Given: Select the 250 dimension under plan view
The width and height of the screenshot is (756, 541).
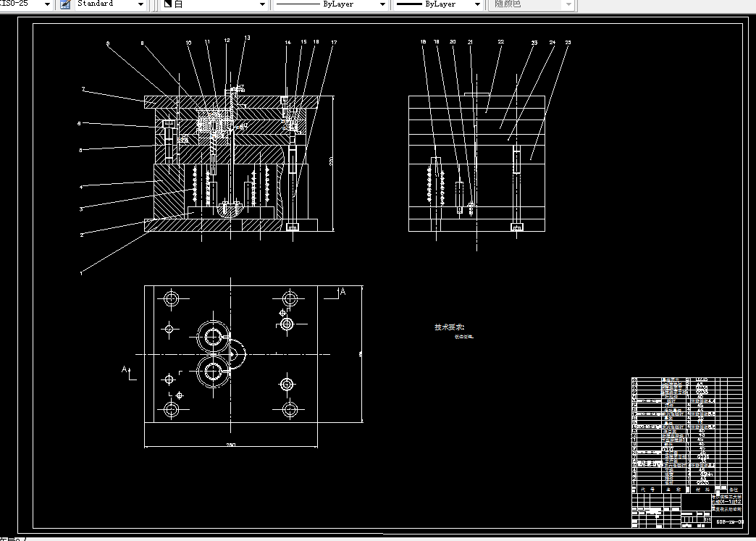Looking at the screenshot, I should click(x=231, y=445).
